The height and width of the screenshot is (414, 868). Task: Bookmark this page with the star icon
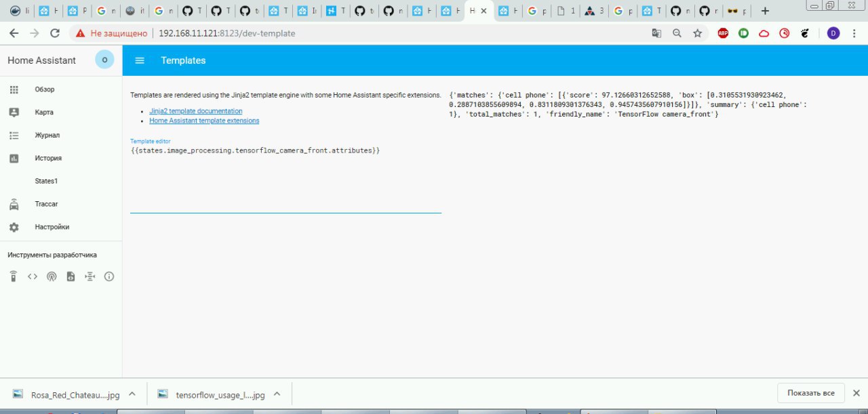tap(697, 33)
